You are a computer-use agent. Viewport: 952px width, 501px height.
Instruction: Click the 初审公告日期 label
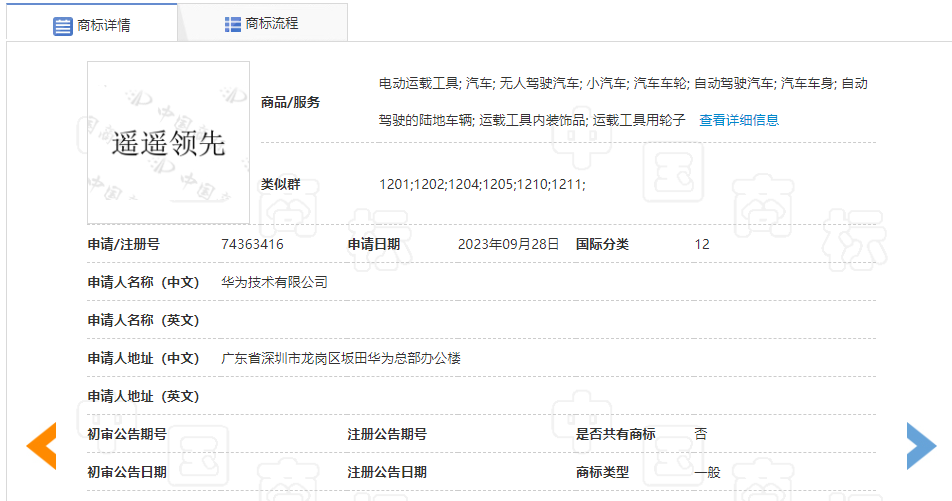pyautogui.click(x=127, y=472)
